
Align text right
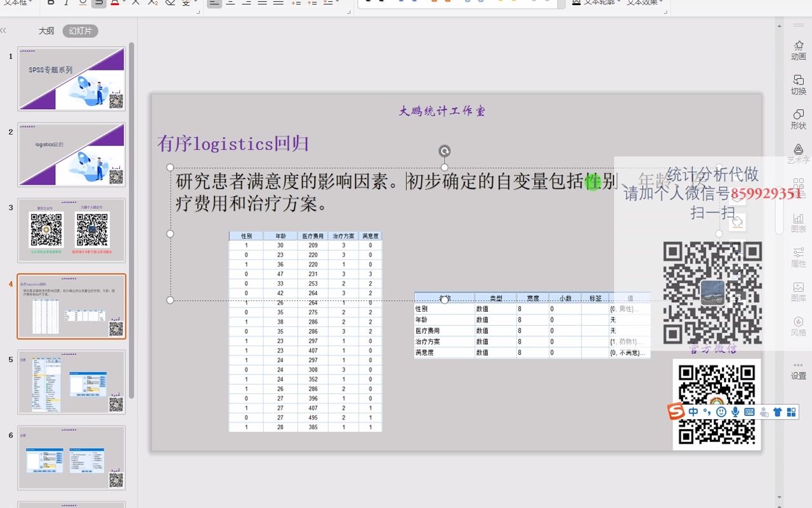(x=246, y=3)
